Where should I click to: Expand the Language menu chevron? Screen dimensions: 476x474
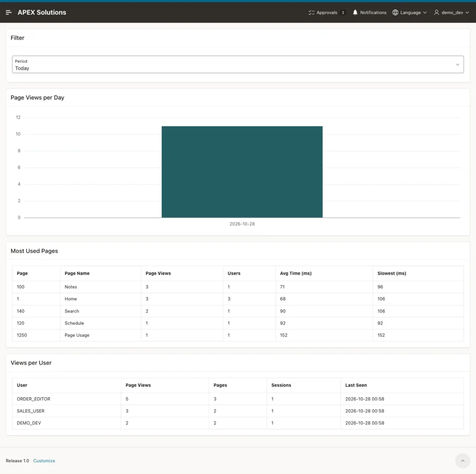(x=425, y=13)
